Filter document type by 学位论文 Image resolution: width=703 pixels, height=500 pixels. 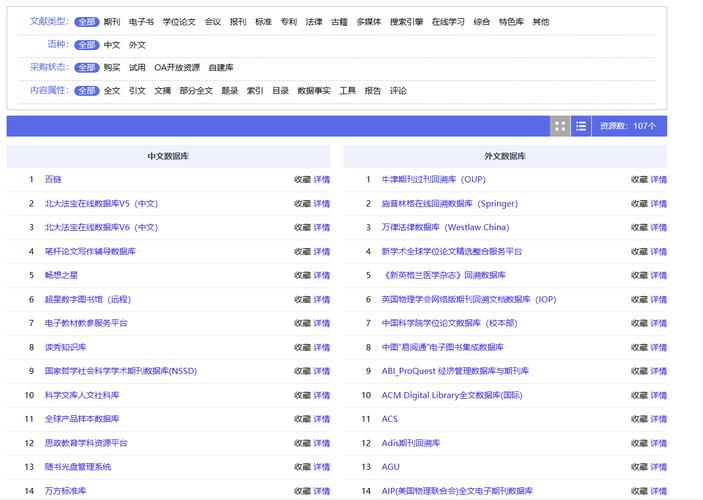(x=179, y=22)
